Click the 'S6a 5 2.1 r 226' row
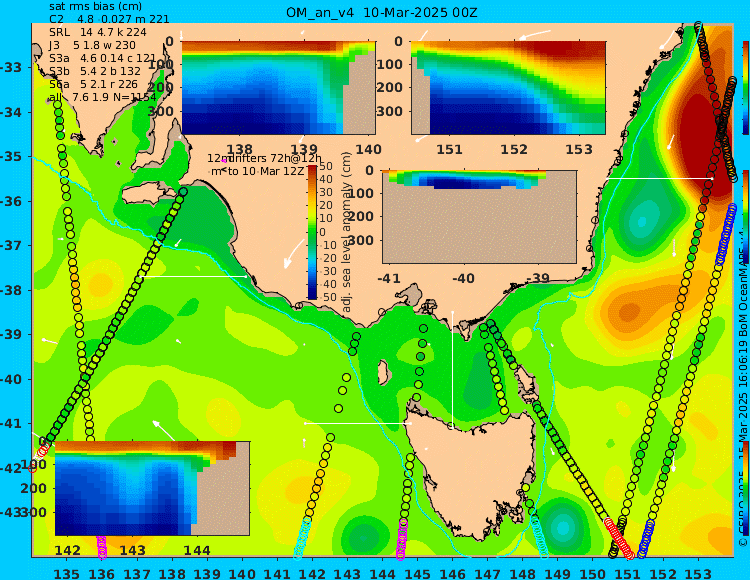 point(93,84)
